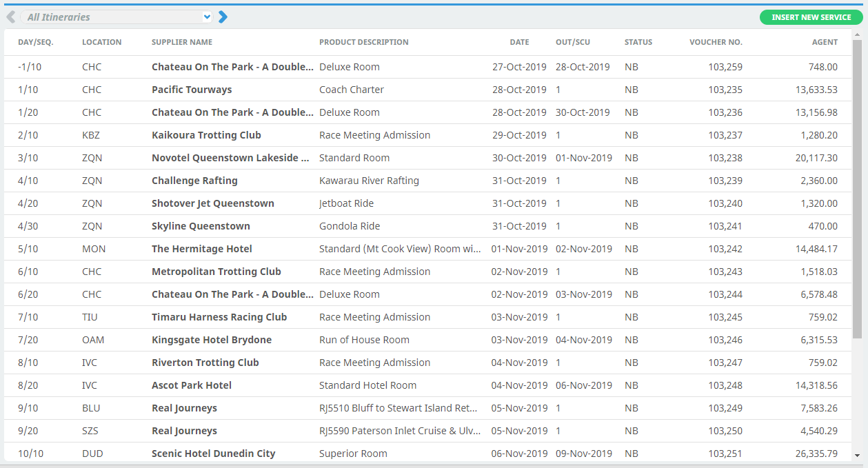Viewport: 868px width, 468px height.
Task: Select the Challenge Rafting supplier
Action: 194,181
